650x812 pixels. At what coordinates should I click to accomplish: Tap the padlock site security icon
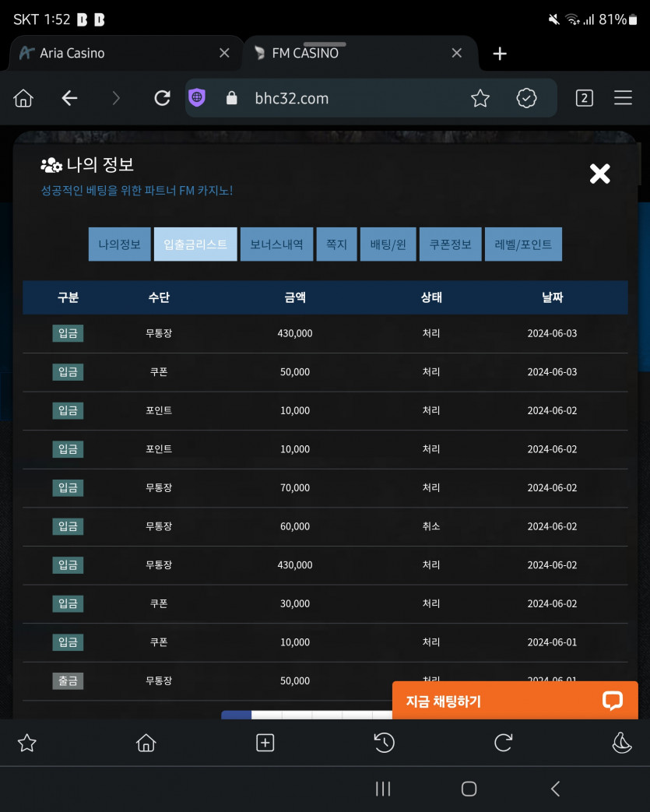[231, 98]
